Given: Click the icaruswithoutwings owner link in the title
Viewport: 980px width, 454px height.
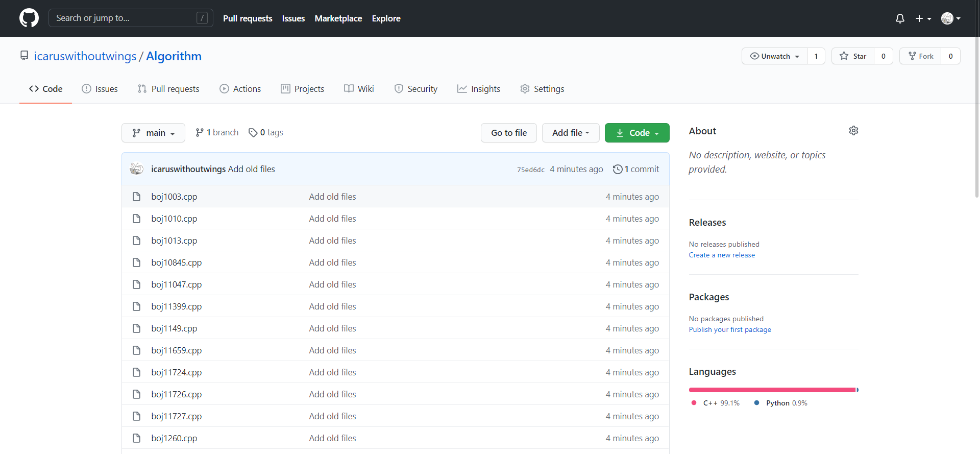Looking at the screenshot, I should (85, 56).
